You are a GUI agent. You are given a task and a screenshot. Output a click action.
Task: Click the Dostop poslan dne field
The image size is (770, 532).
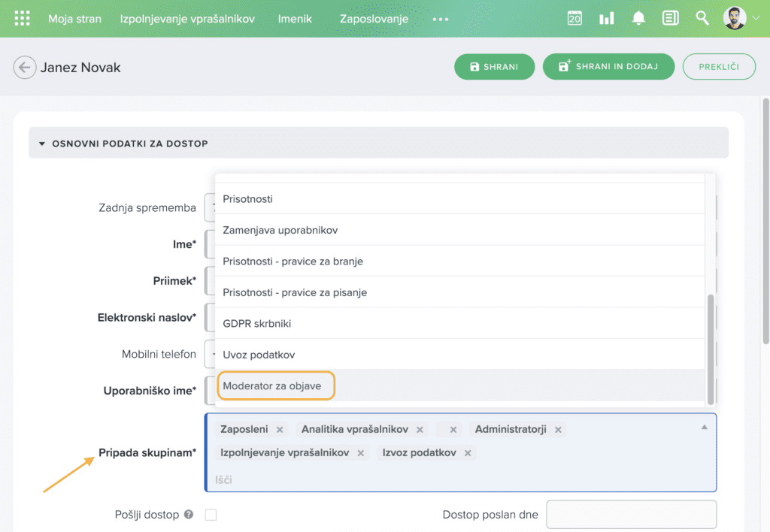631,515
